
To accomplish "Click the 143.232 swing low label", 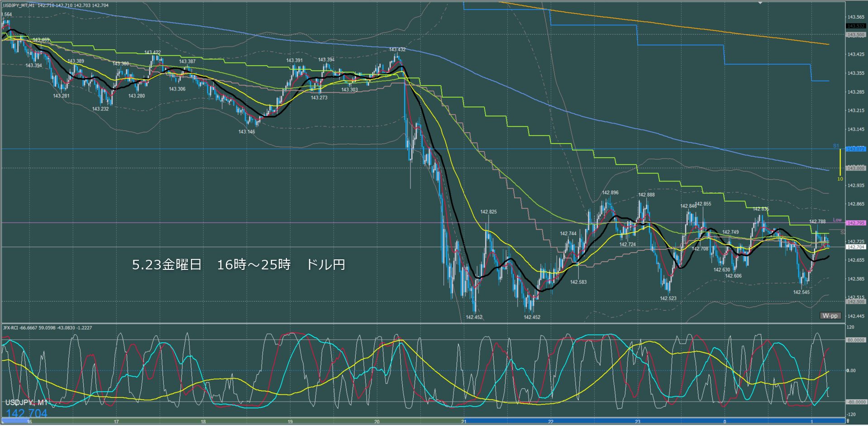I will click(100, 109).
